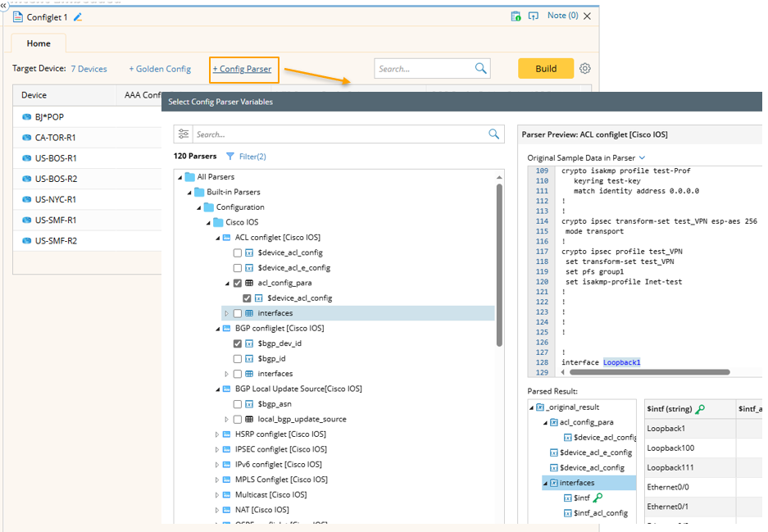
Task: Expand the HSRP configlet [Cisco IOS] node
Action: tap(217, 434)
